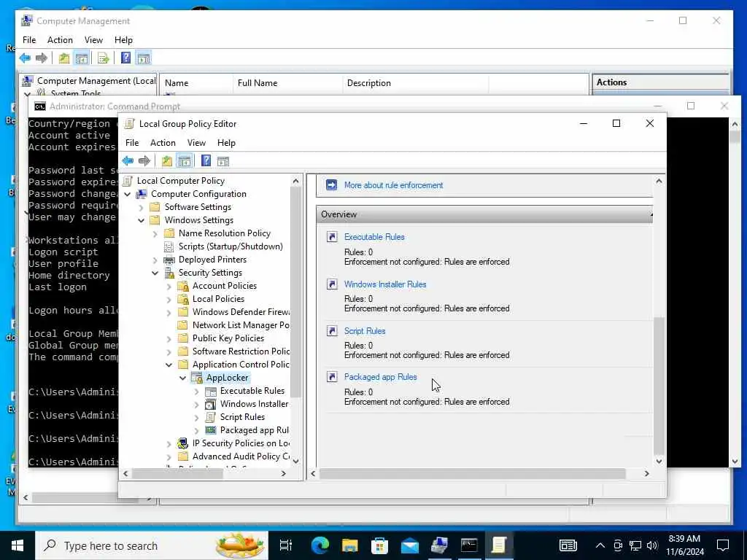Open Windows Installer Rules link in Overview
747x560 pixels.
(385, 284)
